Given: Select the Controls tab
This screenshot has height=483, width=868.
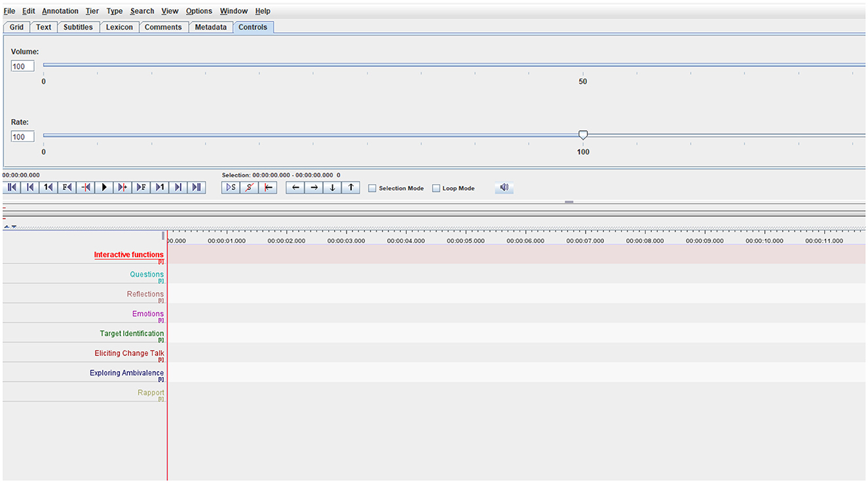Looking at the screenshot, I should (253, 27).
